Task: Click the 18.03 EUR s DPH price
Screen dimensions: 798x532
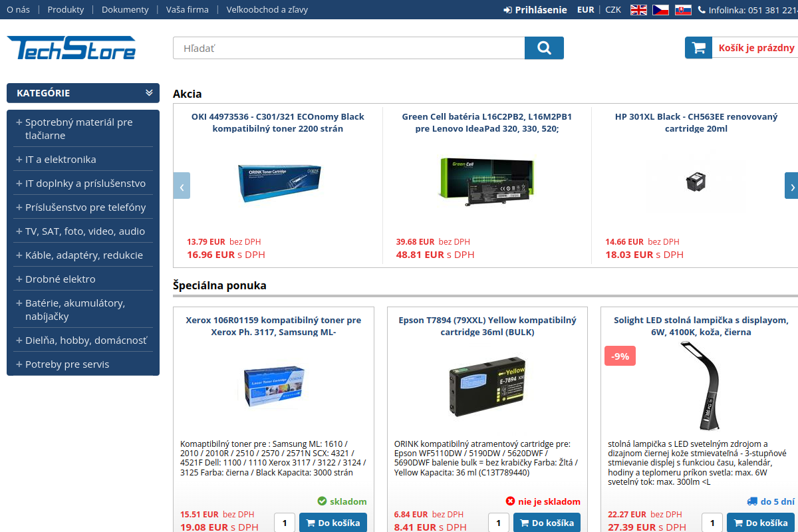Action: click(644, 254)
